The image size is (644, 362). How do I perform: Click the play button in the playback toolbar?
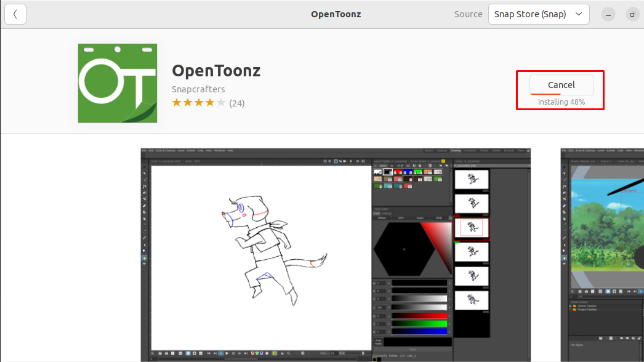[227, 353]
